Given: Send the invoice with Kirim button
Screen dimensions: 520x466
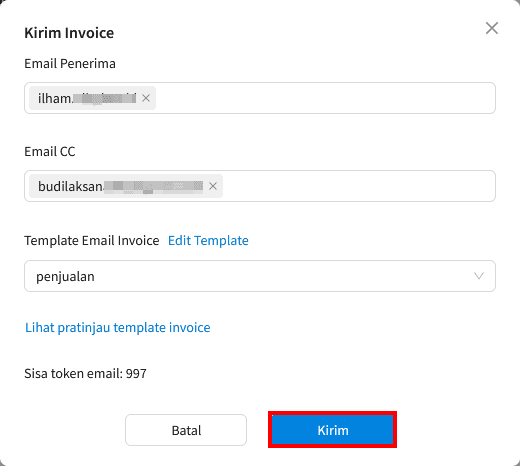Looking at the screenshot, I should pyautogui.click(x=333, y=430).
